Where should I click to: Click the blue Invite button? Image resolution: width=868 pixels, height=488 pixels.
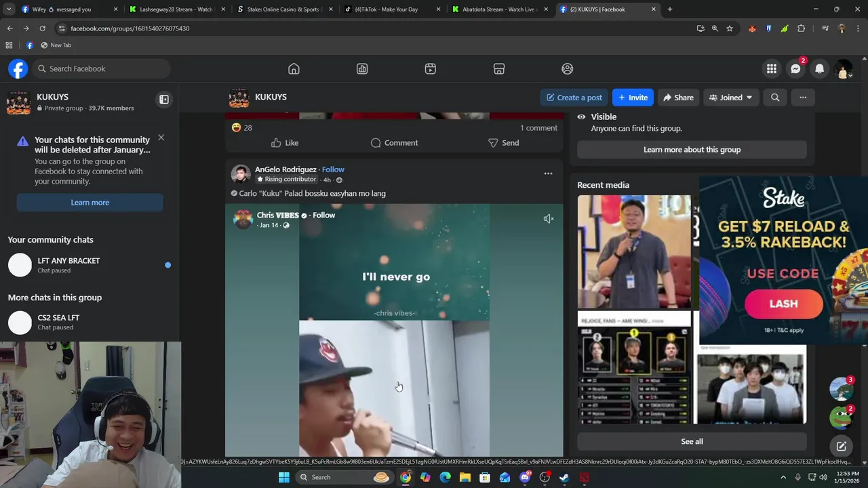pos(633,98)
